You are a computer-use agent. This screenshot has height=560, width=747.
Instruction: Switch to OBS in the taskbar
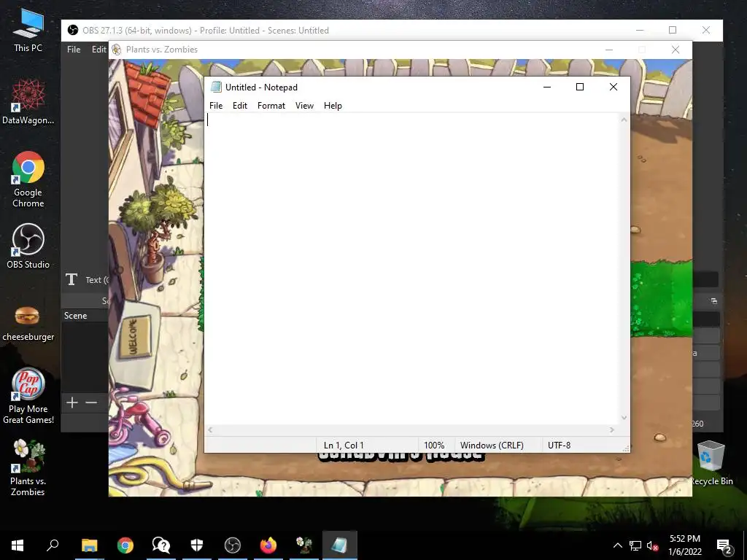233,545
